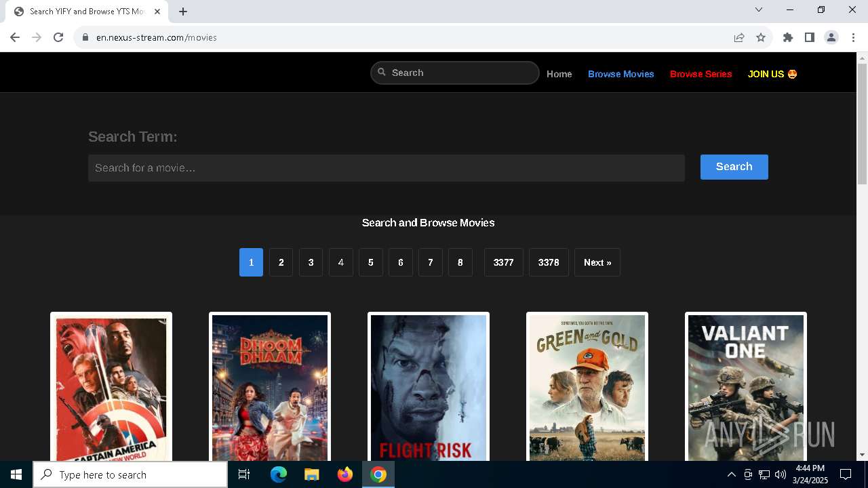868x488 pixels.
Task: Open the Chrome profile avatar
Action: tap(831, 37)
